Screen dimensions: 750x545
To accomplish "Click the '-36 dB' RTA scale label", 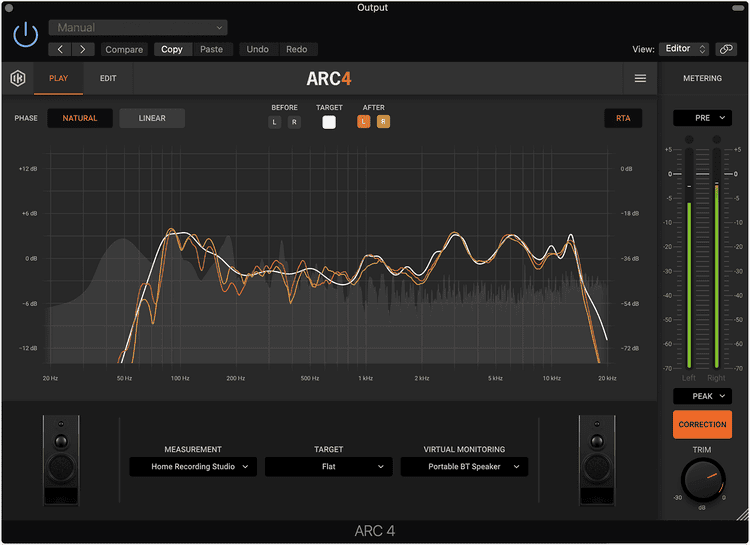I will (x=629, y=258).
